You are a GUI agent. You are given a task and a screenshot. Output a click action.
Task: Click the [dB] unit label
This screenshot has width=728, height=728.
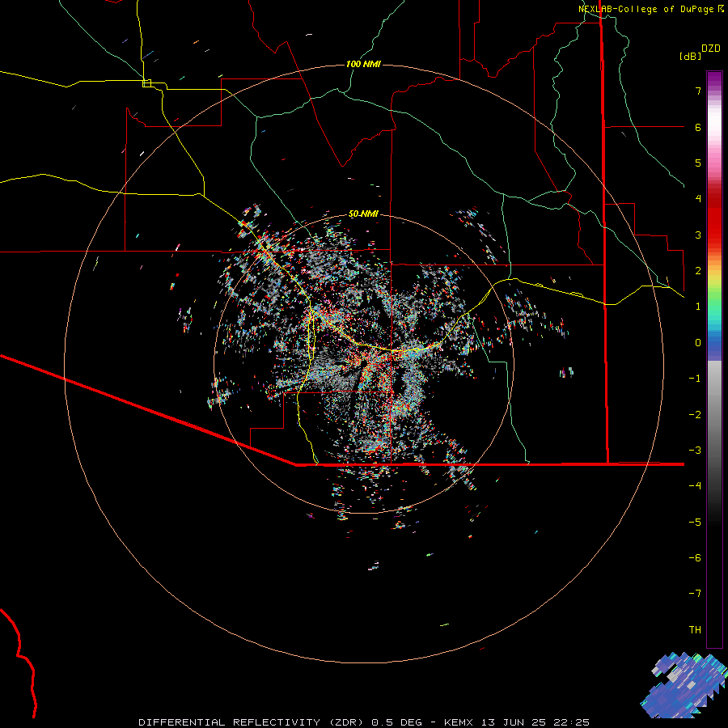691,56
